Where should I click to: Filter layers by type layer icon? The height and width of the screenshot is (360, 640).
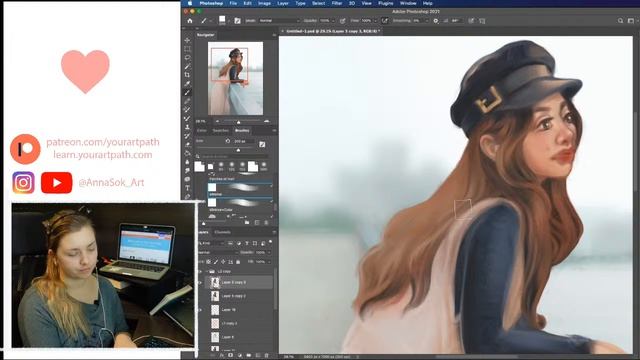(247, 243)
